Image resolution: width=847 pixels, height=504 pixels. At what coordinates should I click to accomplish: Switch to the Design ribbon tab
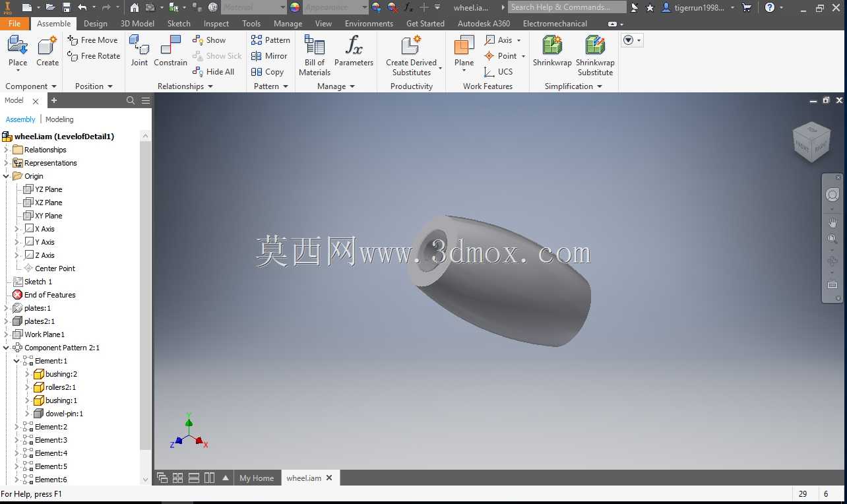96,24
